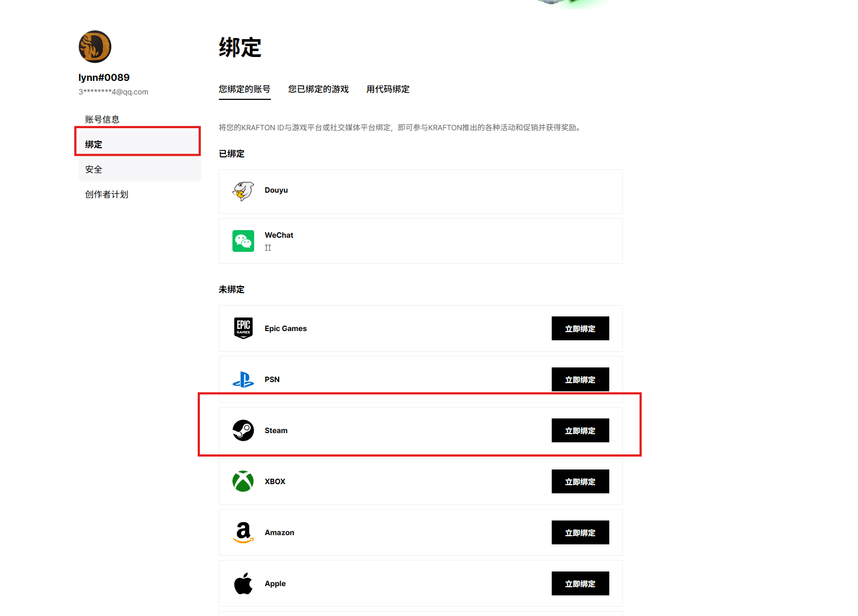Bind Apple account with 立即绑定
858x616 pixels.
[x=581, y=583]
